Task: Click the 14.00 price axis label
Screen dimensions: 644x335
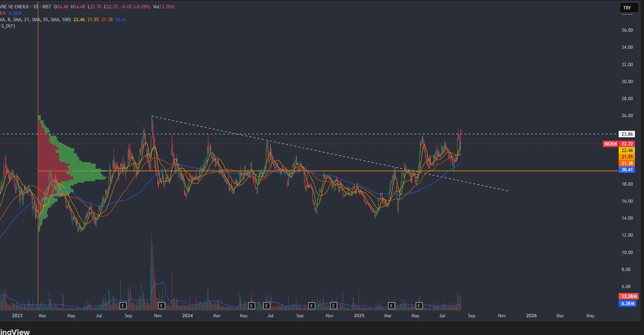Action: click(626, 218)
